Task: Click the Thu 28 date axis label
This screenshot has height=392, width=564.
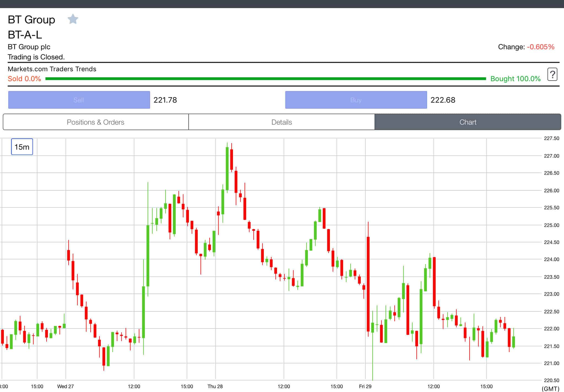Action: coord(215,386)
